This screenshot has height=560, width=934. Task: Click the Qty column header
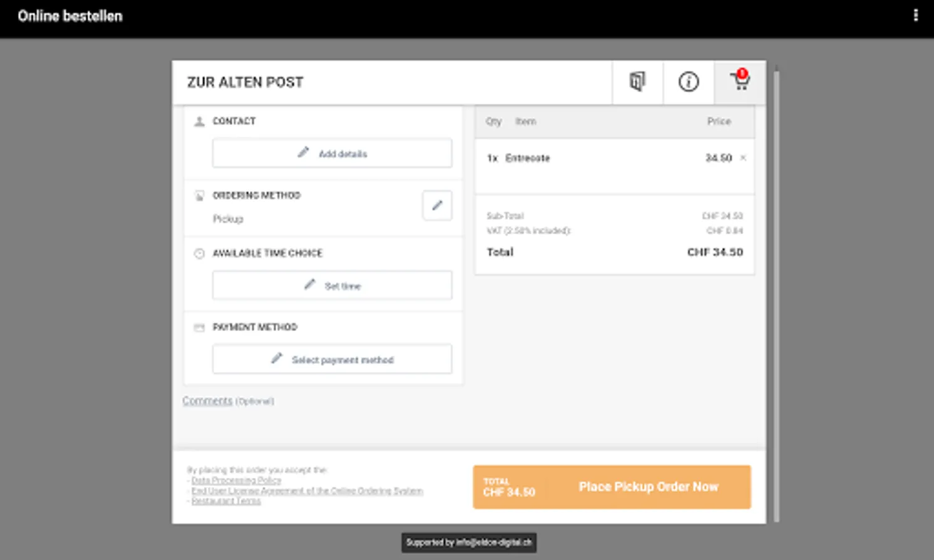(493, 121)
